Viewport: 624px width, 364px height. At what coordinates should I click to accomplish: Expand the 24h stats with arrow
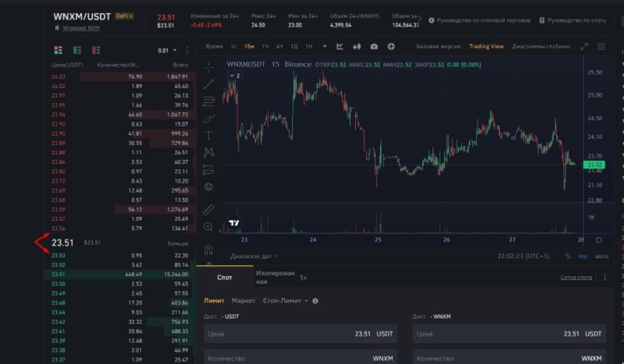coord(420,19)
